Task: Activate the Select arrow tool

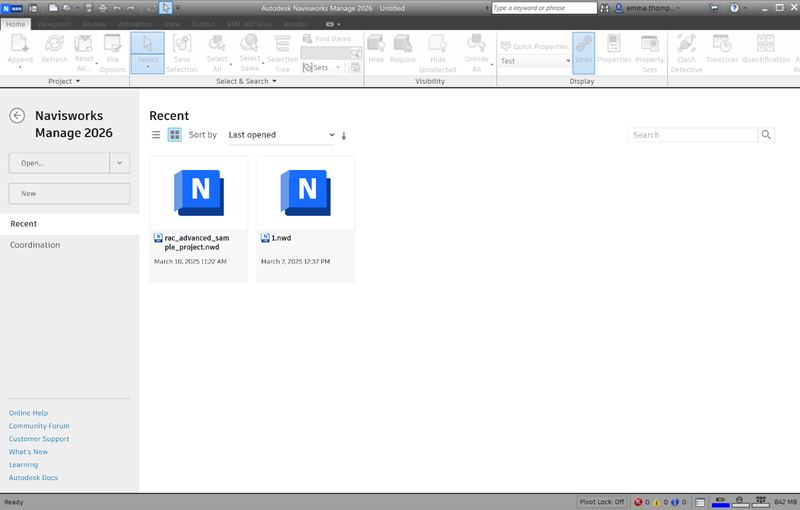Action: point(147,44)
